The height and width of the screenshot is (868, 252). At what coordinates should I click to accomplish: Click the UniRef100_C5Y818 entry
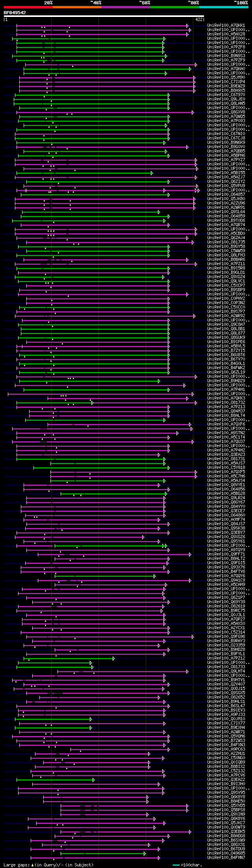(x=226, y=468)
